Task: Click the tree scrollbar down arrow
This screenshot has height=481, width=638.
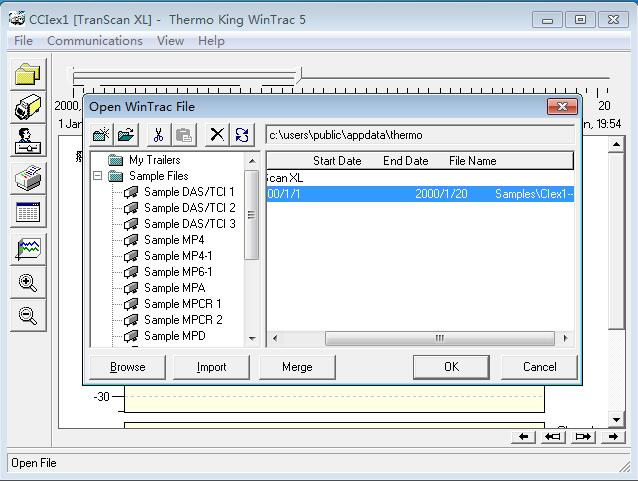Action: [x=252, y=339]
